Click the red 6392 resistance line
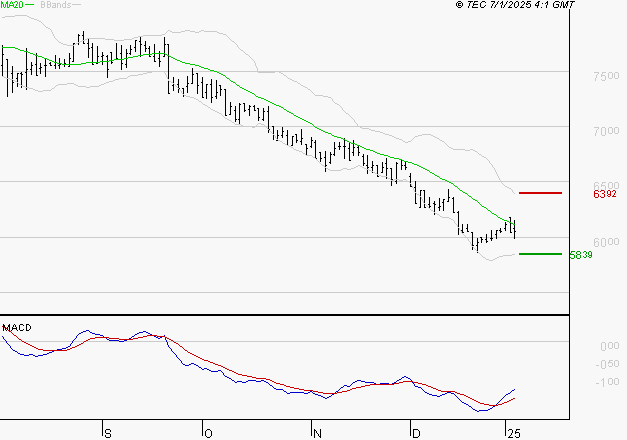Screen dimensions: 627x440 540,193
